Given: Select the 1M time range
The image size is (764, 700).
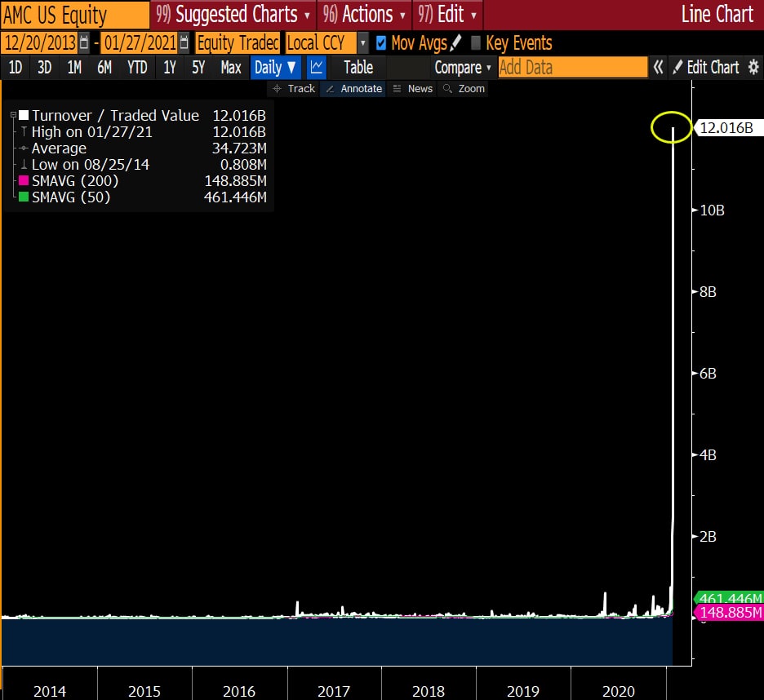Looking at the screenshot, I should 74,67.
